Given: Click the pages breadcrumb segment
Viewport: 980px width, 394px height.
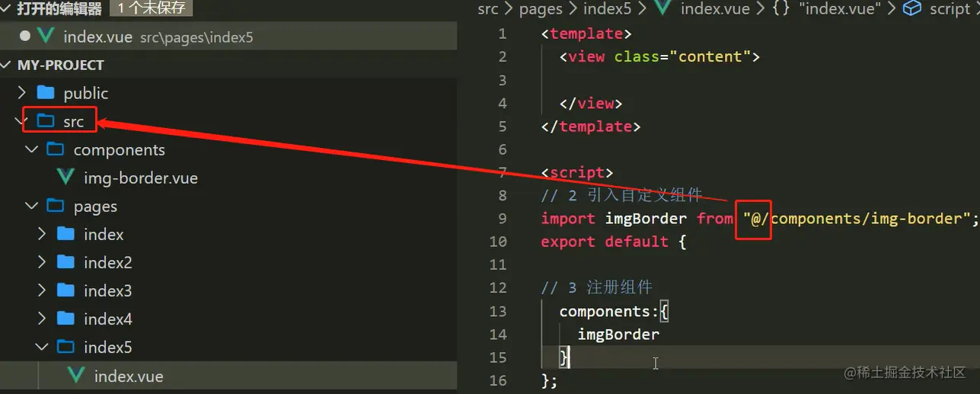Looking at the screenshot, I should point(541,9).
